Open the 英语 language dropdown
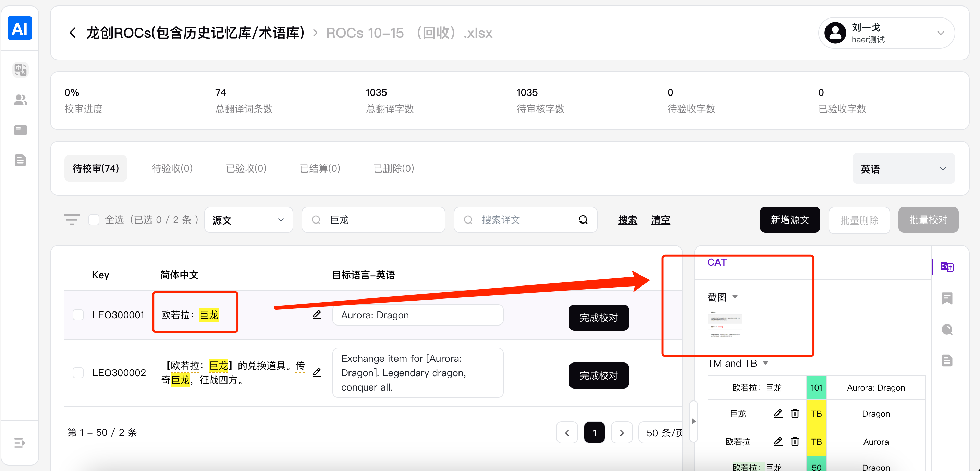The width and height of the screenshot is (980, 471). [903, 169]
